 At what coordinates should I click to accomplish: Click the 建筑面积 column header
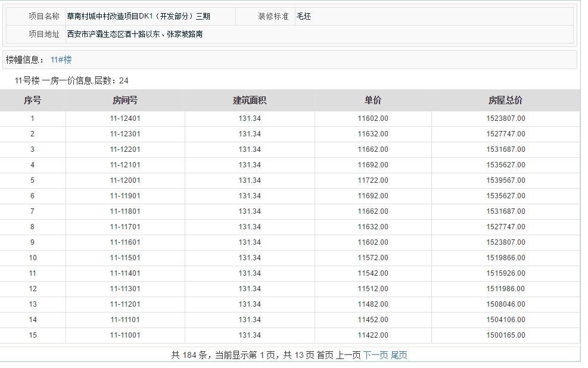click(x=250, y=101)
